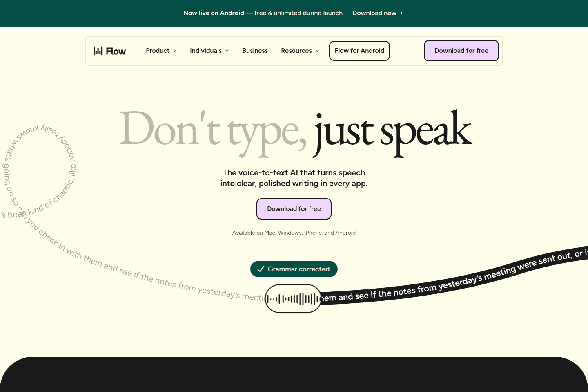The height and width of the screenshot is (392, 588).
Task: Open the Resources menu
Action: (x=296, y=51)
